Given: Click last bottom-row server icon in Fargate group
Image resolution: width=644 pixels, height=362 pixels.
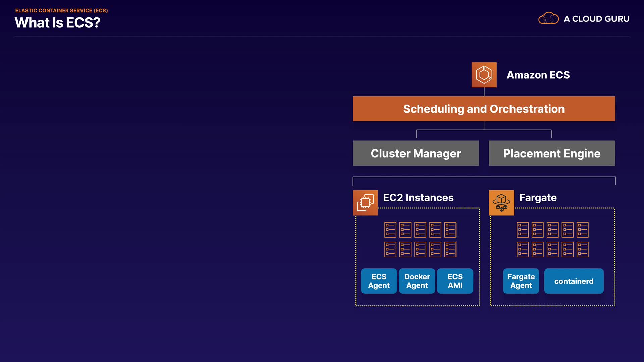Looking at the screenshot, I should pos(583,249).
